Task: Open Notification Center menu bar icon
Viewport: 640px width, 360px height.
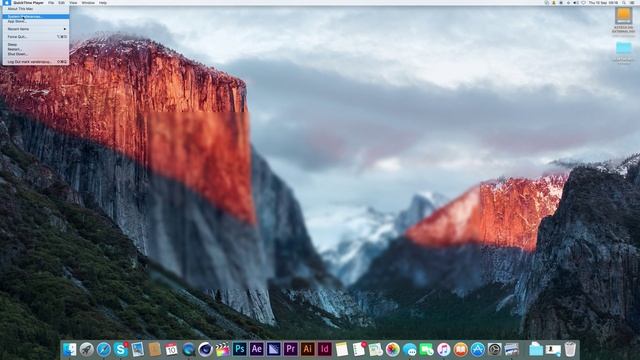Action: click(x=632, y=2)
